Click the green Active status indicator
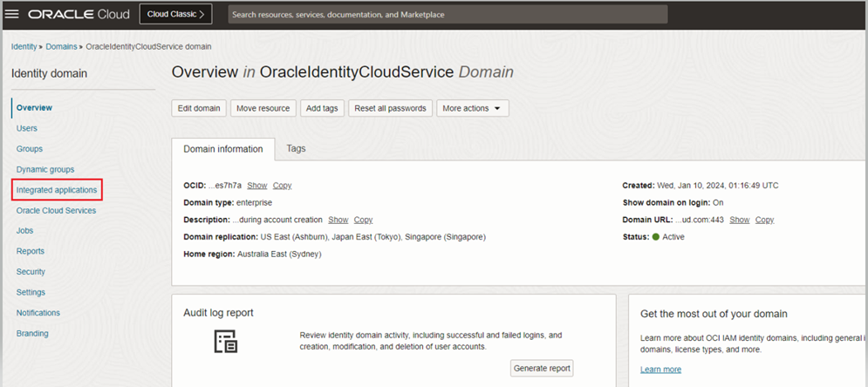Viewport: 868px width, 387px height. tap(656, 236)
